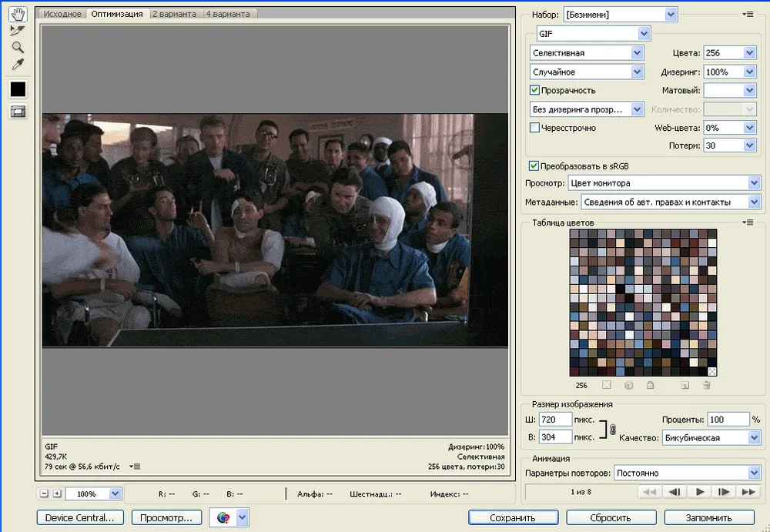Select the Hand tool
This screenshot has height=532, width=770.
[17, 13]
